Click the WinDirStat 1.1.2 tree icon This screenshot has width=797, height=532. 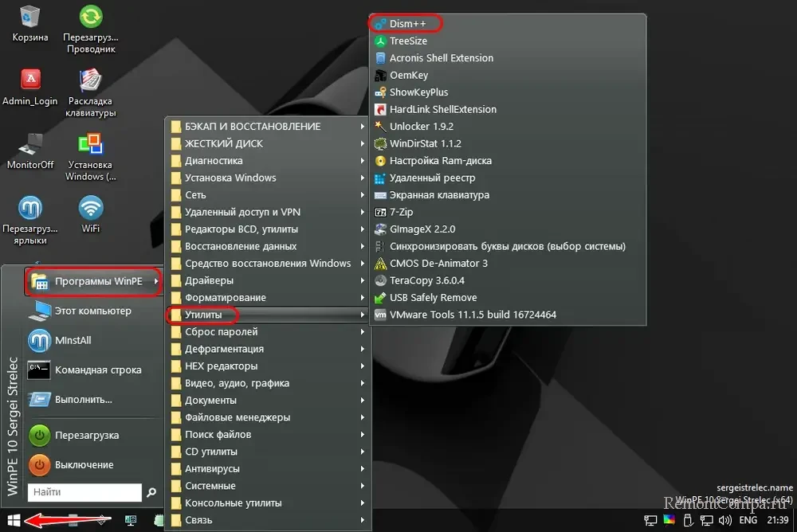[380, 143]
